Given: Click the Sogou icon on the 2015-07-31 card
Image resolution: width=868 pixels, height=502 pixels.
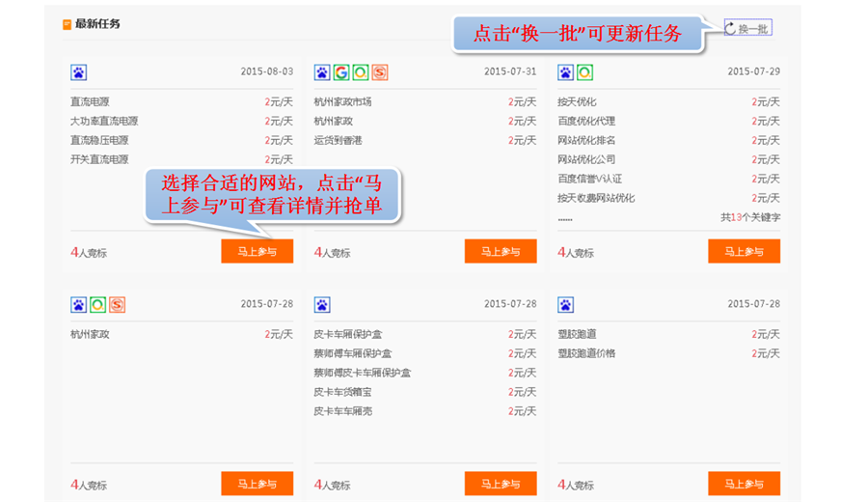Looking at the screenshot, I should pos(379,72).
